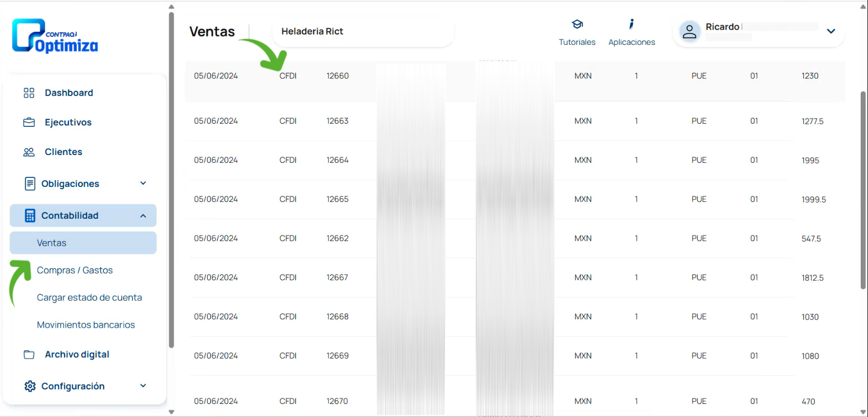Click MXN in folio 12664 row
868x417 pixels.
click(x=583, y=160)
